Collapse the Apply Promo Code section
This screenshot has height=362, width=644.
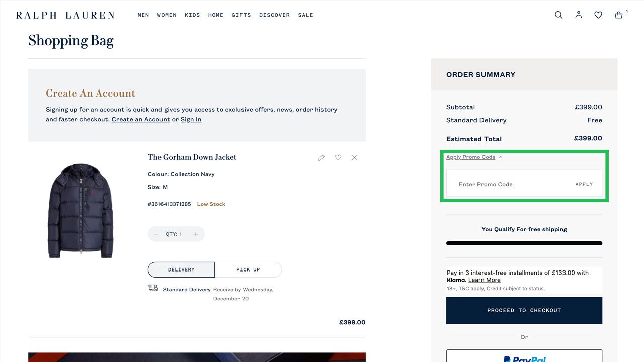coord(474,157)
